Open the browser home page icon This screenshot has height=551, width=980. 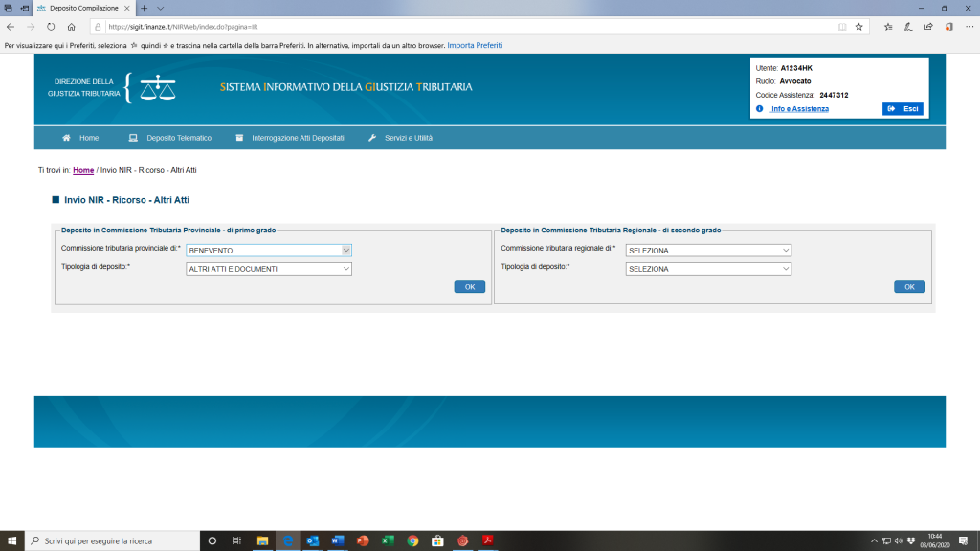click(71, 27)
